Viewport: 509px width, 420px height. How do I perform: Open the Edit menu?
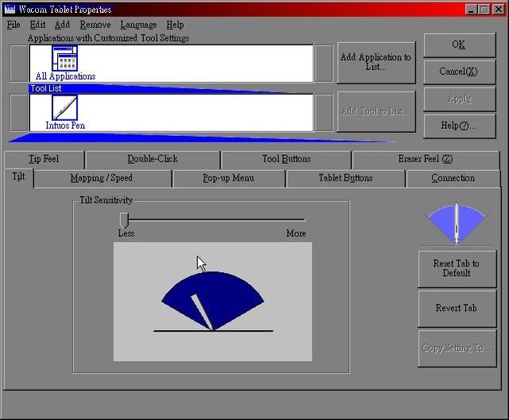37,25
